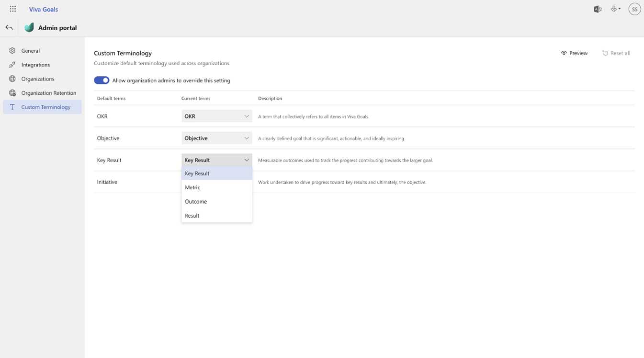Open the help dropdown icon beside avatar
644x358 pixels.
coord(615,9)
